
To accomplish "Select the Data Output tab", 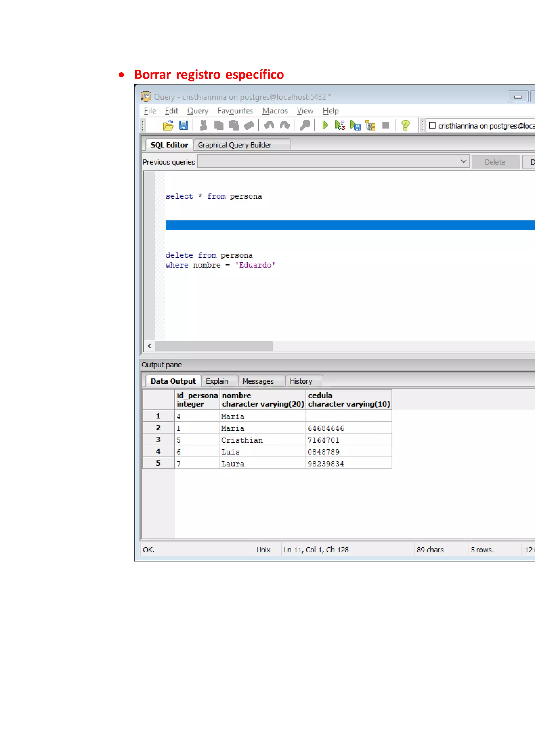I will (x=173, y=381).
